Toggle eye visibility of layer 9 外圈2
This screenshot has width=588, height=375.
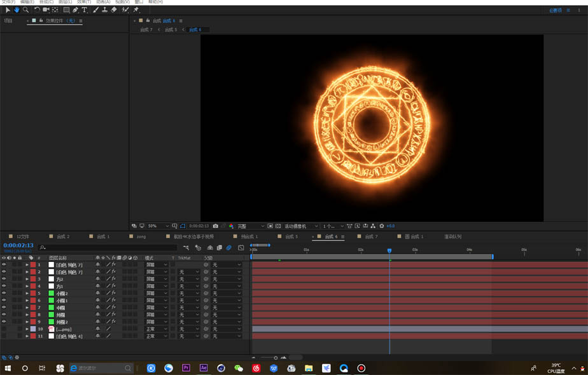[4, 322]
